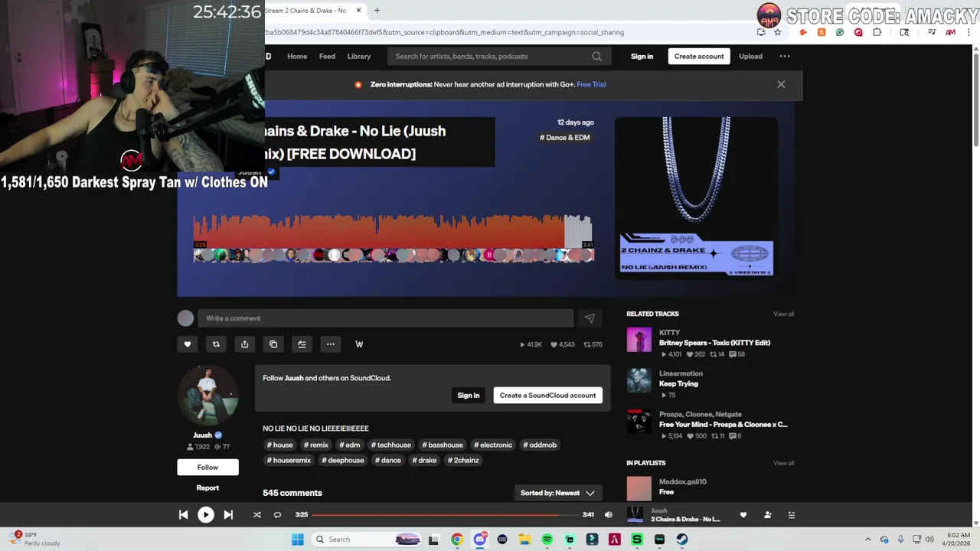The height and width of the screenshot is (551, 980).
Task: Send comment with paper plane icon
Action: 590,318
